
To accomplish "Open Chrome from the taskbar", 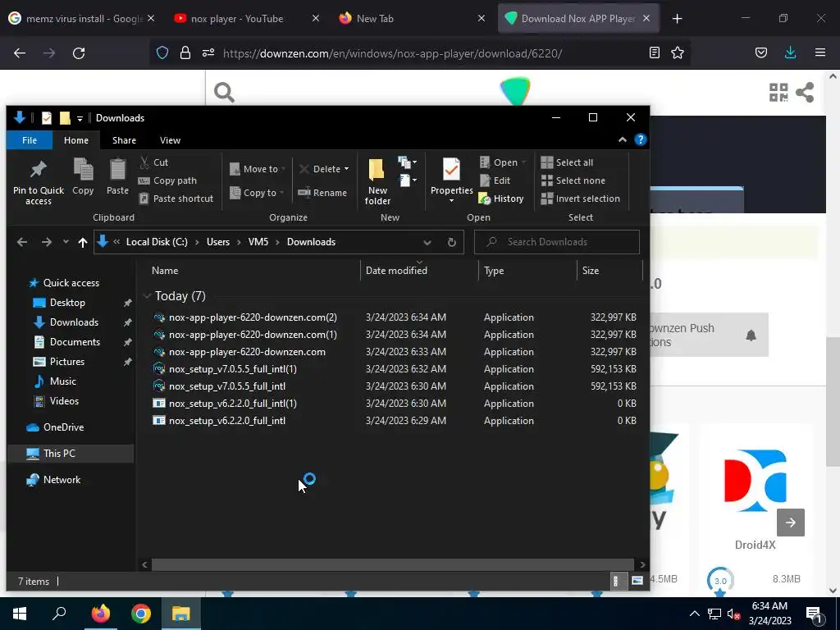I will click(141, 614).
